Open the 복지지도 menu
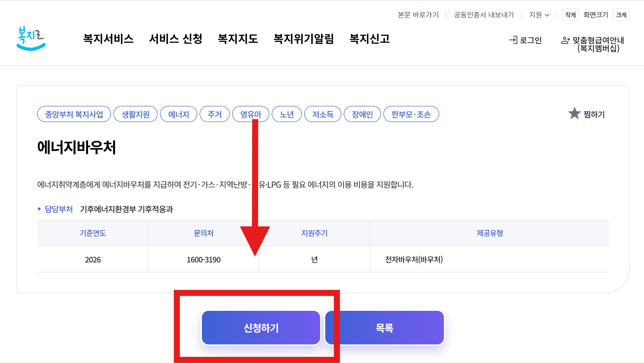This screenshot has width=644, height=363. pyautogui.click(x=238, y=39)
